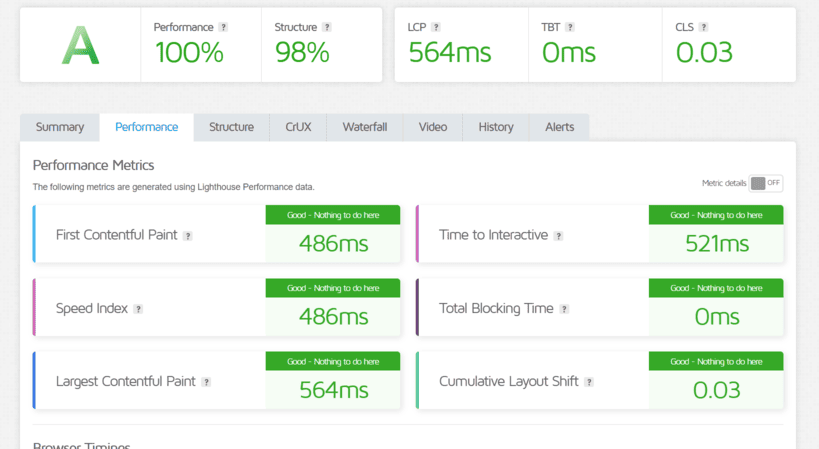Open First Contentful Paint help icon
The height and width of the screenshot is (449, 819).
pyautogui.click(x=188, y=236)
